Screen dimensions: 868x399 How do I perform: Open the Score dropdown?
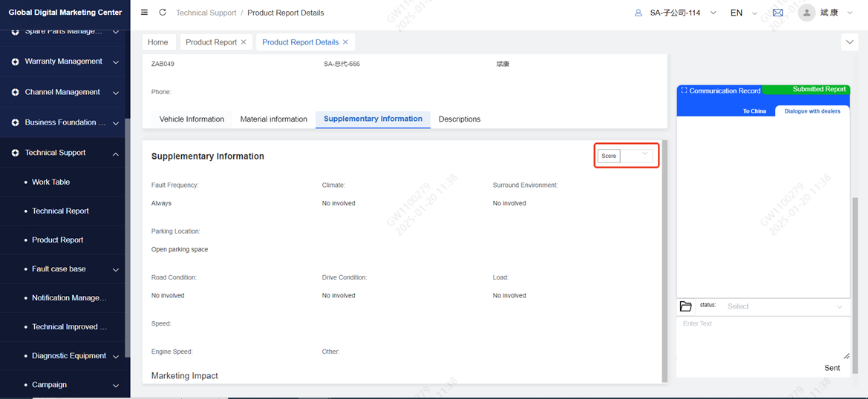tap(636, 156)
